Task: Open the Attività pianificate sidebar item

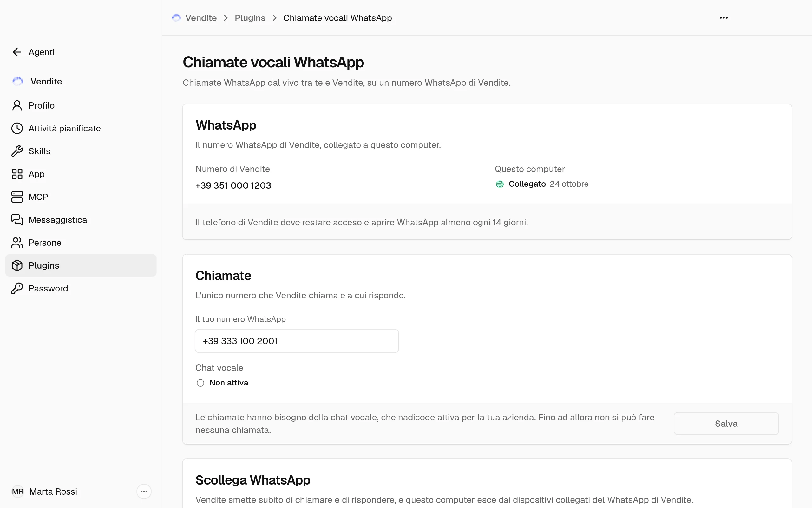Action: [x=81, y=128]
